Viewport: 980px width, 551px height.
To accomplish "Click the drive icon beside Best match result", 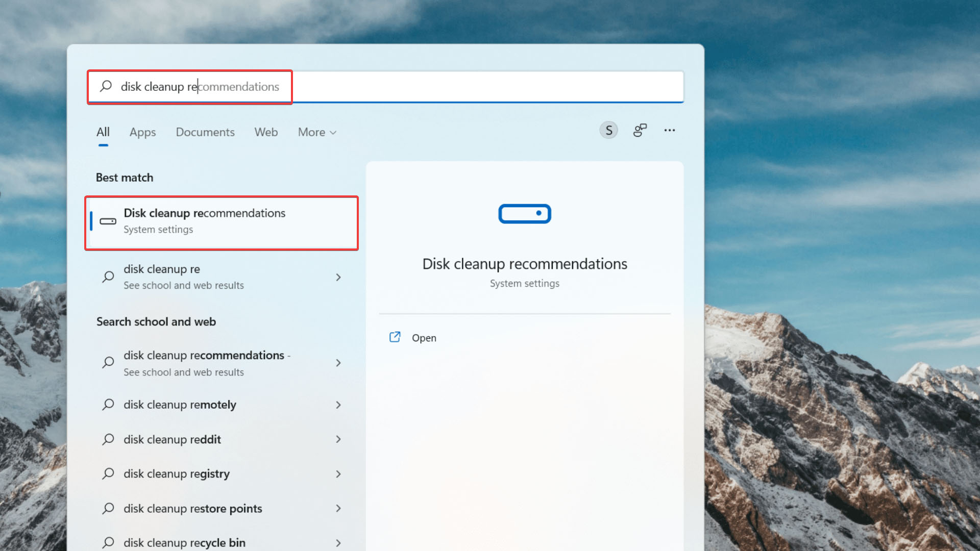I will pyautogui.click(x=108, y=221).
